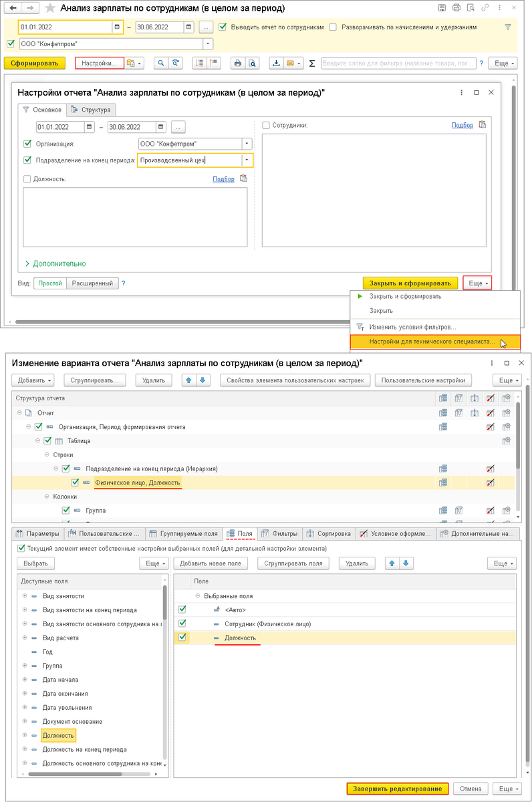The image size is (532, 802).
Task: Open the Еще dropdown in the settings dialog
Action: point(477,283)
